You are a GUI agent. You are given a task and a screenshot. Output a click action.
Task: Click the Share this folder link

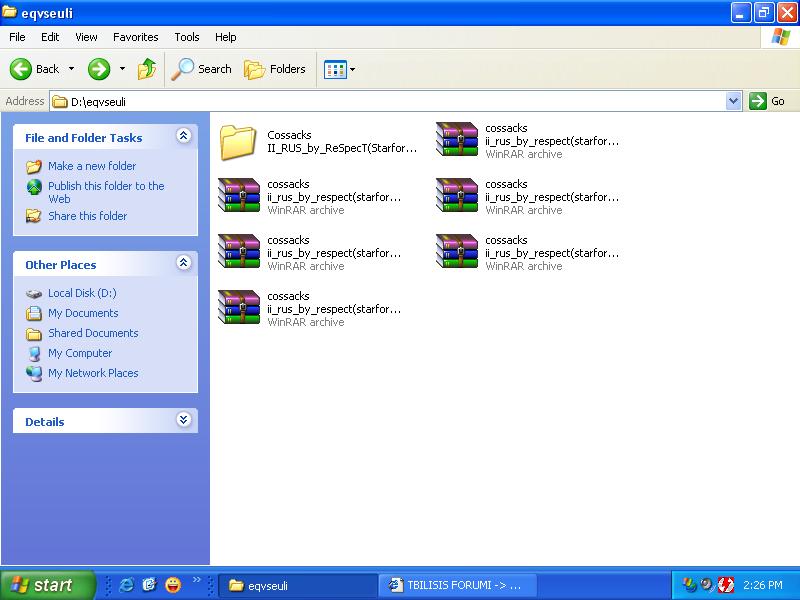tap(87, 216)
